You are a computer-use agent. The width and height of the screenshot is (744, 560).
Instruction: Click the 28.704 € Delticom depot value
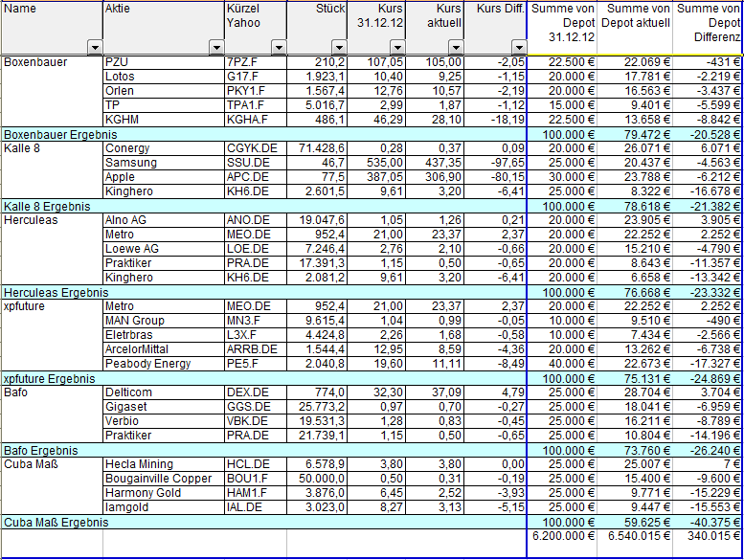[x=635, y=392]
